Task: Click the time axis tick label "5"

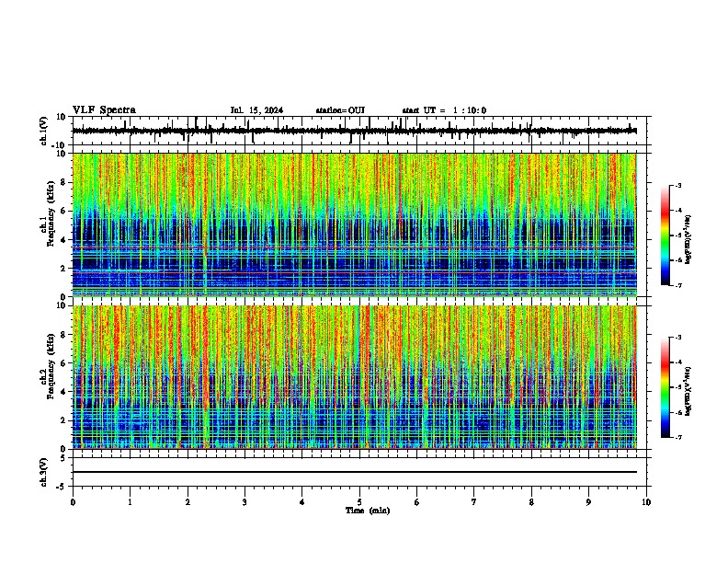Action: pos(359,502)
